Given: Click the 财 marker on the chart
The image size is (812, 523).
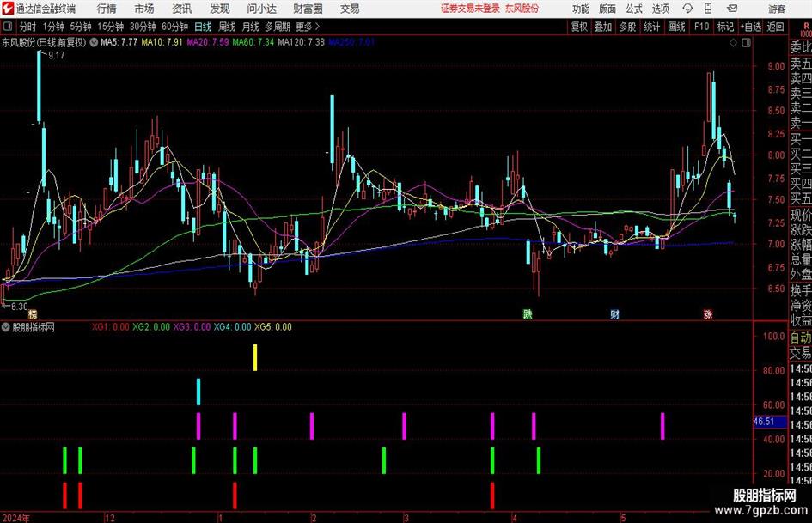Looking at the screenshot, I should pyautogui.click(x=614, y=313).
